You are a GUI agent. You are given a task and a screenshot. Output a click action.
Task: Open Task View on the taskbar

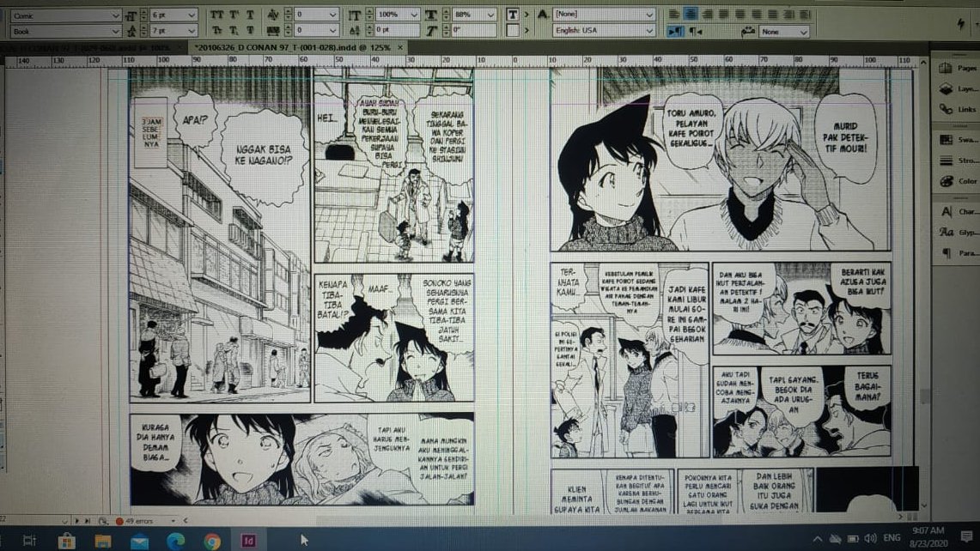[29, 540]
